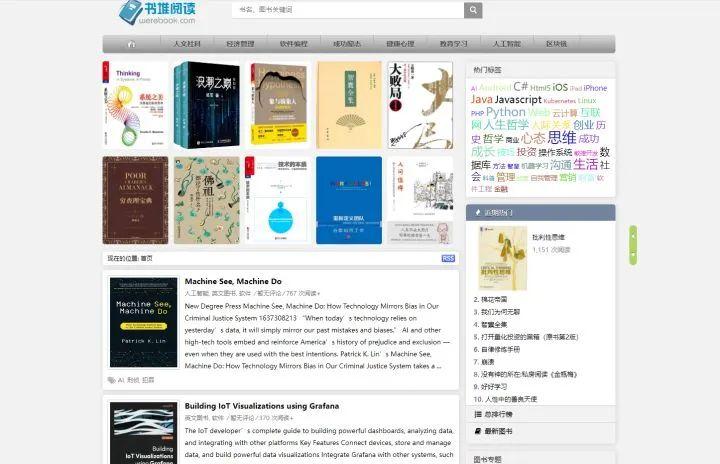Open the 人工智能 navigation menu
This screenshot has width=720, height=464.
[506, 44]
